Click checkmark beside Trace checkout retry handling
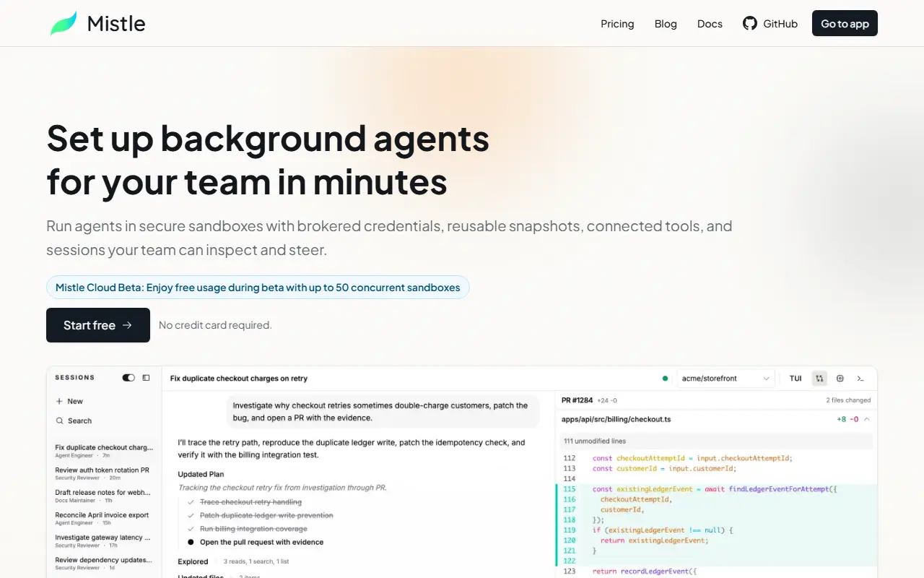 click(191, 502)
